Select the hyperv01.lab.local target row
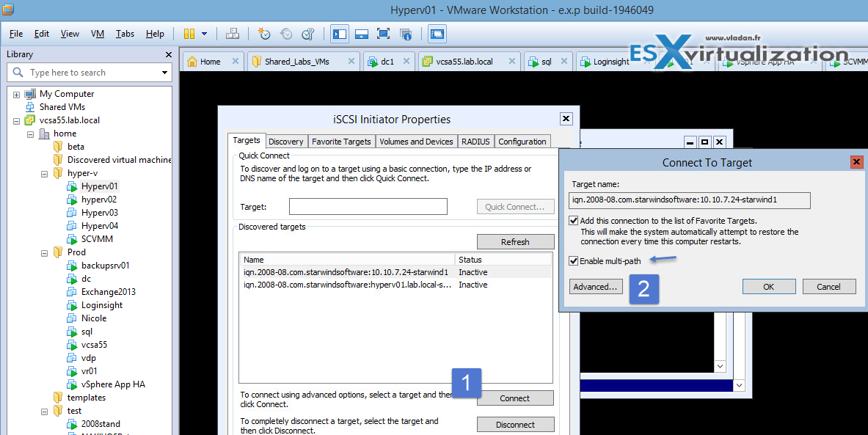Viewport: 868px width, 435px height. coord(395,285)
